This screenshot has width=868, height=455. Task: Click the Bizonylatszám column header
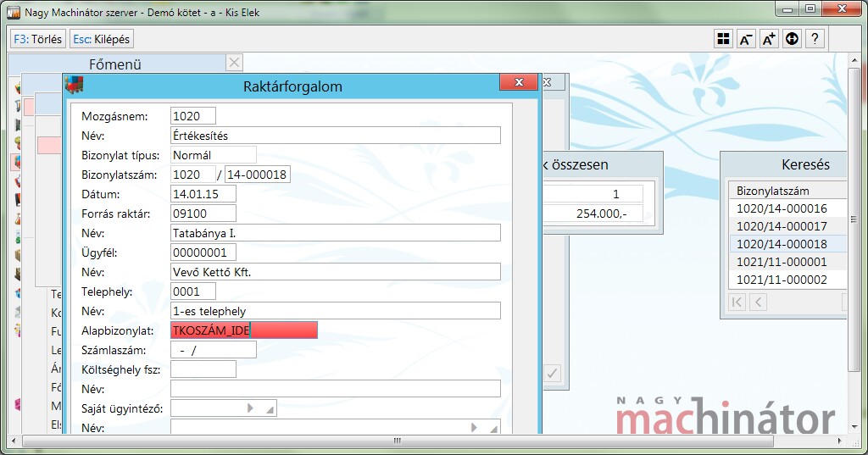(x=787, y=191)
